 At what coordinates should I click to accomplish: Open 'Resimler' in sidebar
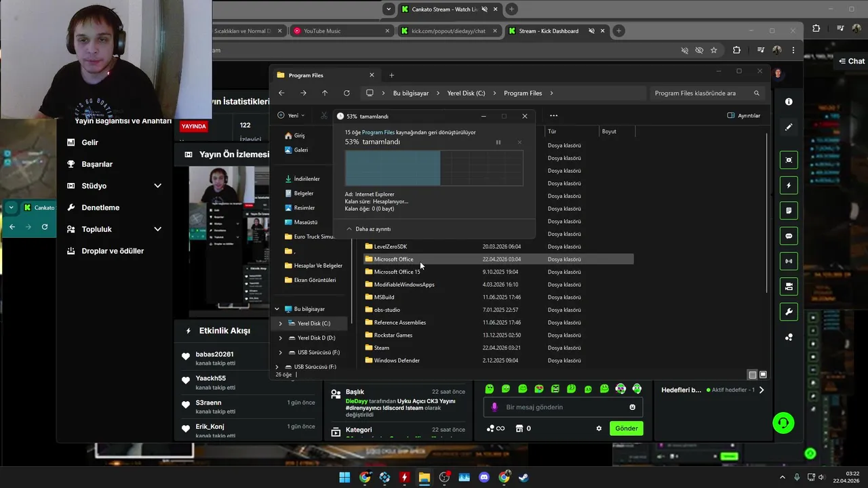[299, 207]
